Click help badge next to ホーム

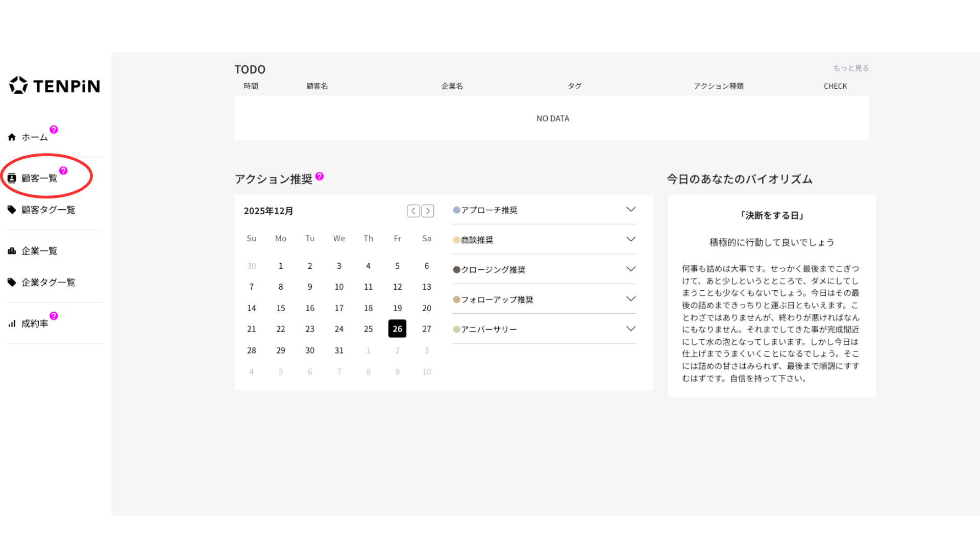(54, 130)
